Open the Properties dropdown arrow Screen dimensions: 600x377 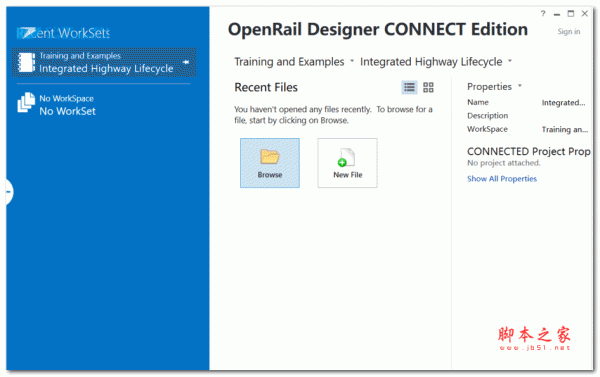click(x=520, y=86)
